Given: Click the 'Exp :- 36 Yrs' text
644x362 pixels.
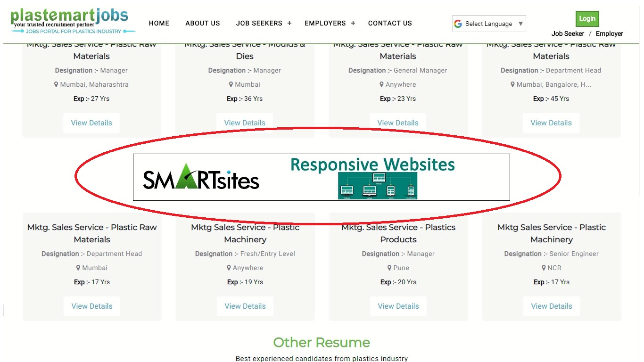Looking at the screenshot, I should click(x=245, y=99).
